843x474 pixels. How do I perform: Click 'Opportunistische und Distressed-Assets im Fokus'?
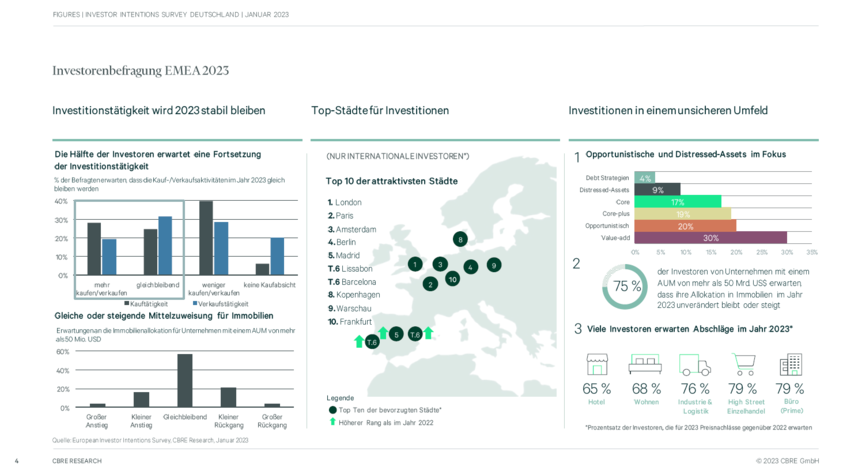685,155
